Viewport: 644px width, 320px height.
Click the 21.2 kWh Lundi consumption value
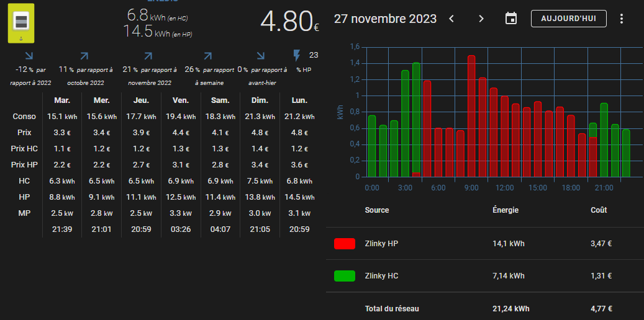(x=299, y=117)
